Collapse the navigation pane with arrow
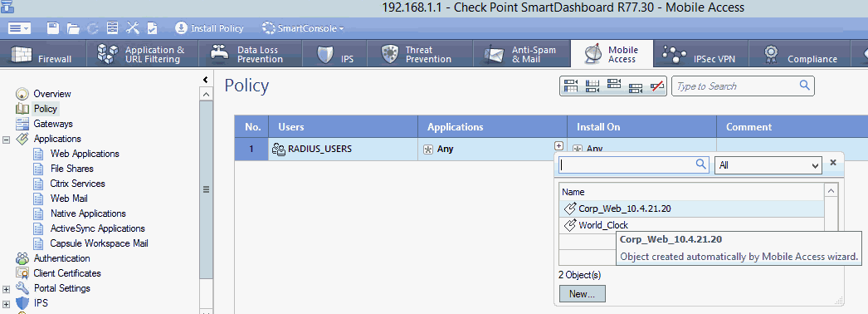 [x=205, y=81]
